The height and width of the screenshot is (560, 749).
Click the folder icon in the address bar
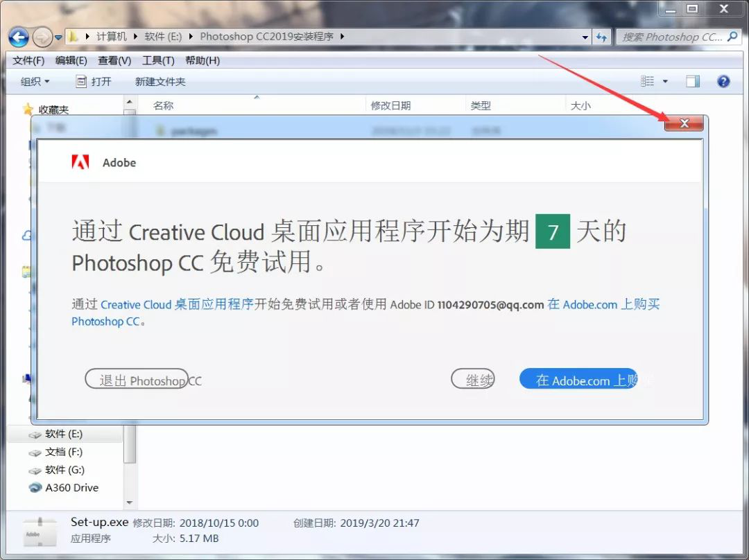73,36
